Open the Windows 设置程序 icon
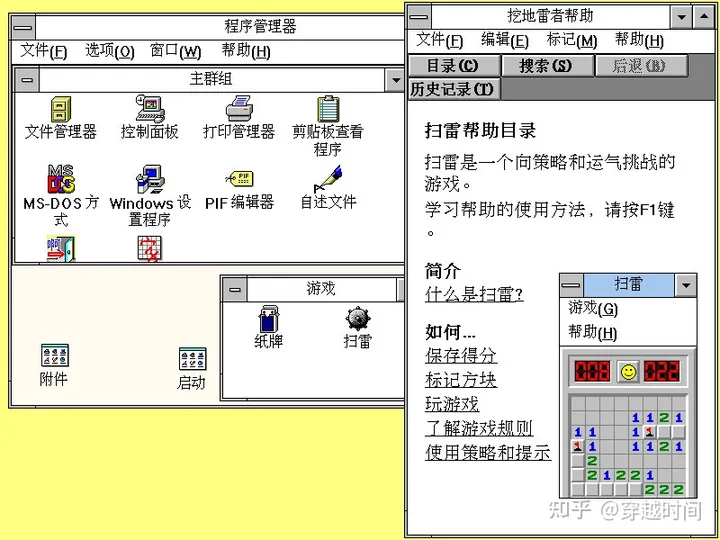 pos(150,179)
